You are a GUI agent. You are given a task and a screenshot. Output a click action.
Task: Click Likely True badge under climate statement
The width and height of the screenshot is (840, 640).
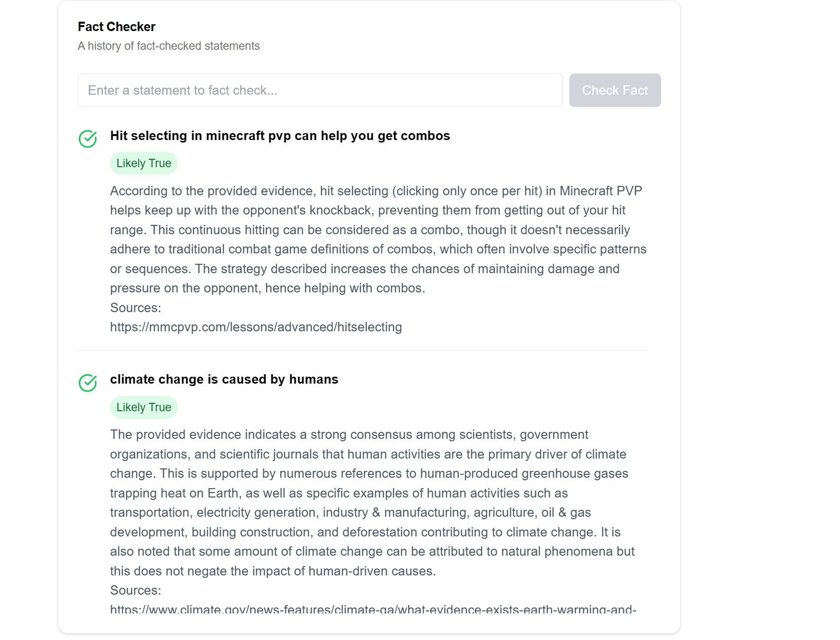(144, 407)
